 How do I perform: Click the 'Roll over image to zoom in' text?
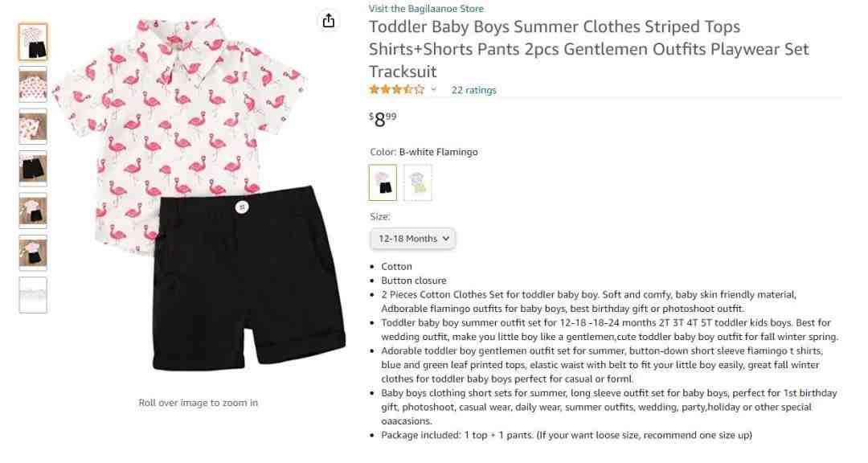199,403
